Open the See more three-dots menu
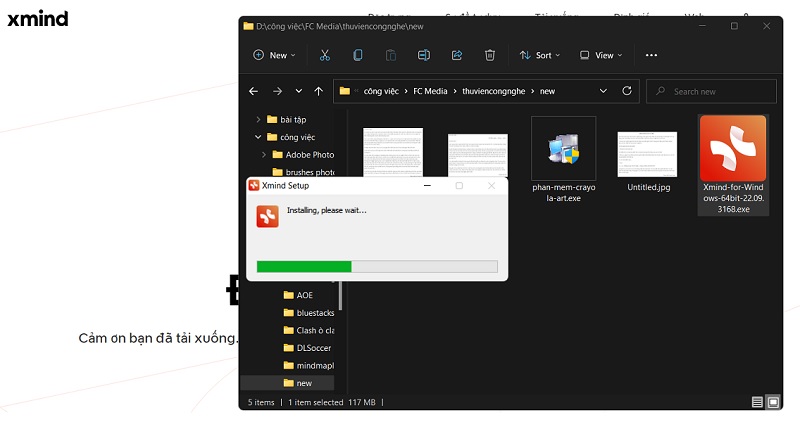 [x=652, y=55]
